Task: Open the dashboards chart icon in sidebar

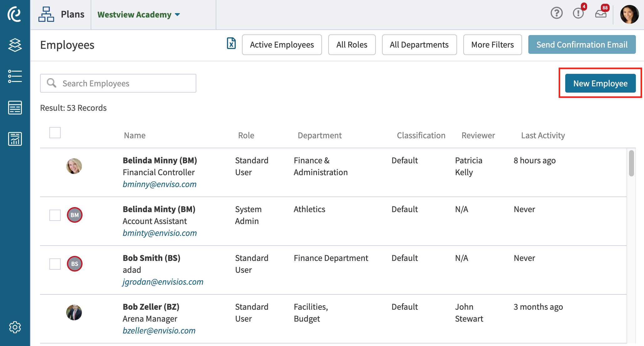Action: coord(14,139)
